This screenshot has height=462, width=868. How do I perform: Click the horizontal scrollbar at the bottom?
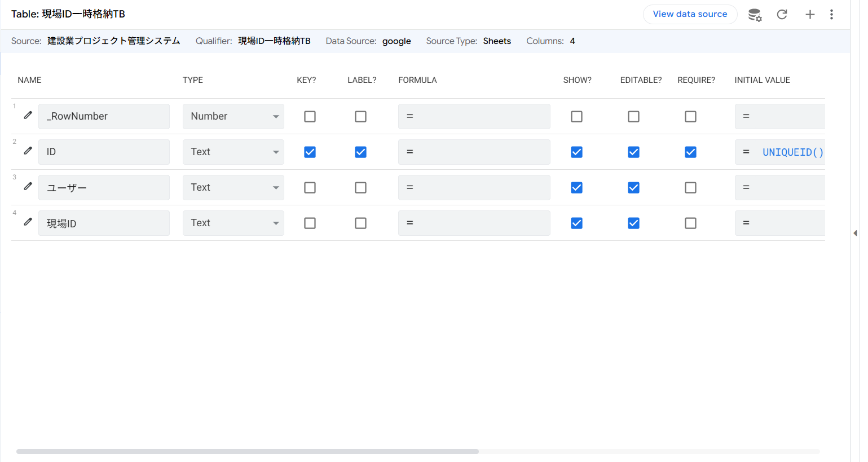coord(247,451)
